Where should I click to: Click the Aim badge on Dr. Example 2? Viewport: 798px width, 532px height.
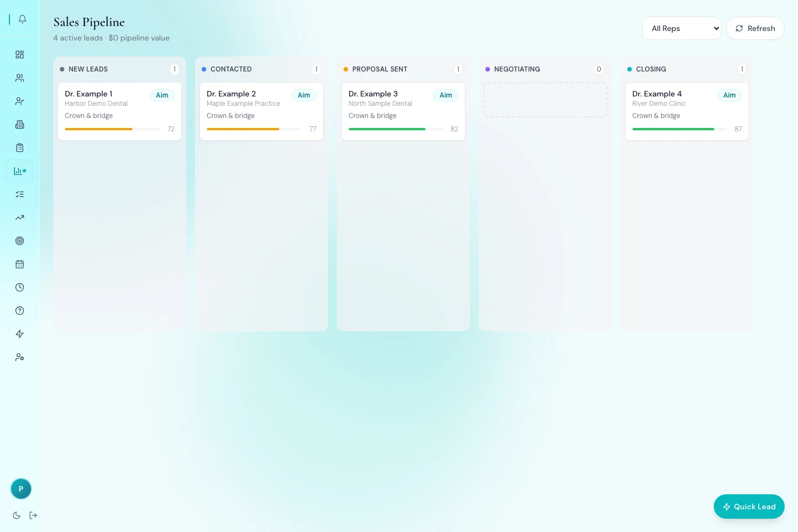304,95
